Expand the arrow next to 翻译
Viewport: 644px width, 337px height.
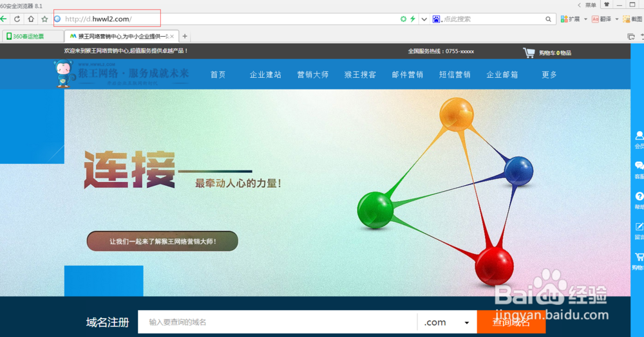click(x=617, y=19)
